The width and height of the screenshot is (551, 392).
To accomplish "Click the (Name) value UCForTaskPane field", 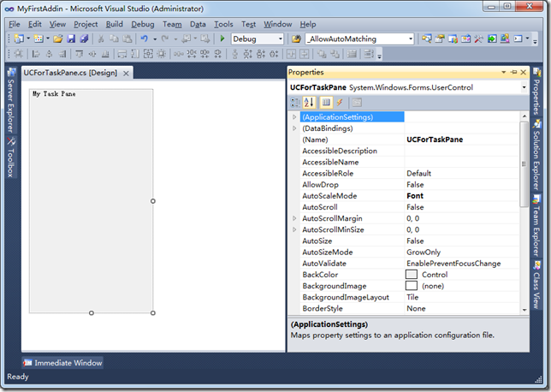I will point(462,140).
